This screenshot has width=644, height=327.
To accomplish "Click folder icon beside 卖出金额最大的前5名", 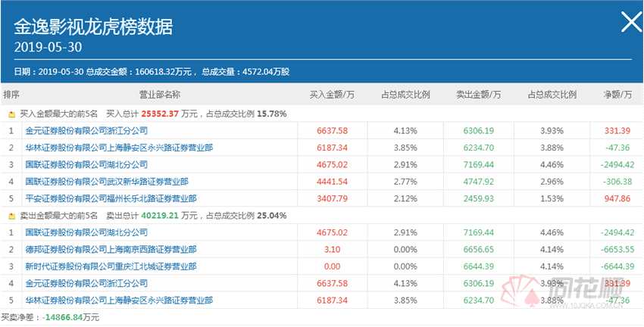I will (x=11, y=216).
